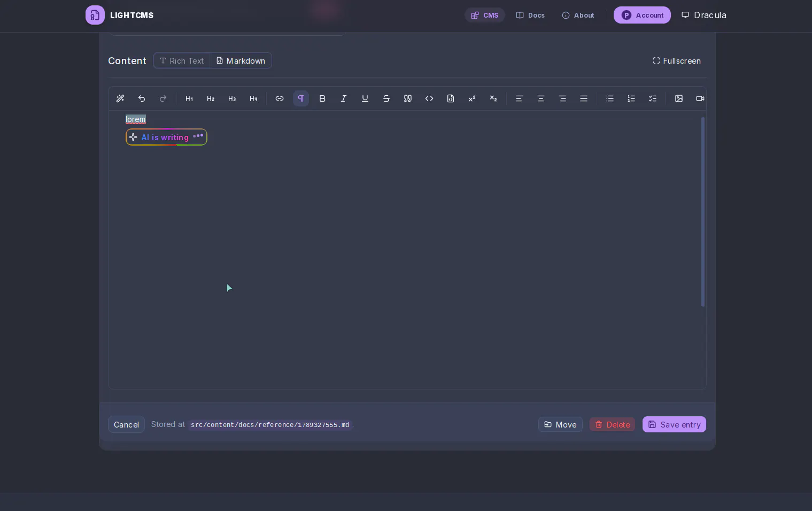Image resolution: width=812 pixels, height=511 pixels.
Task: Apply Heading 3 format
Action: (x=232, y=98)
